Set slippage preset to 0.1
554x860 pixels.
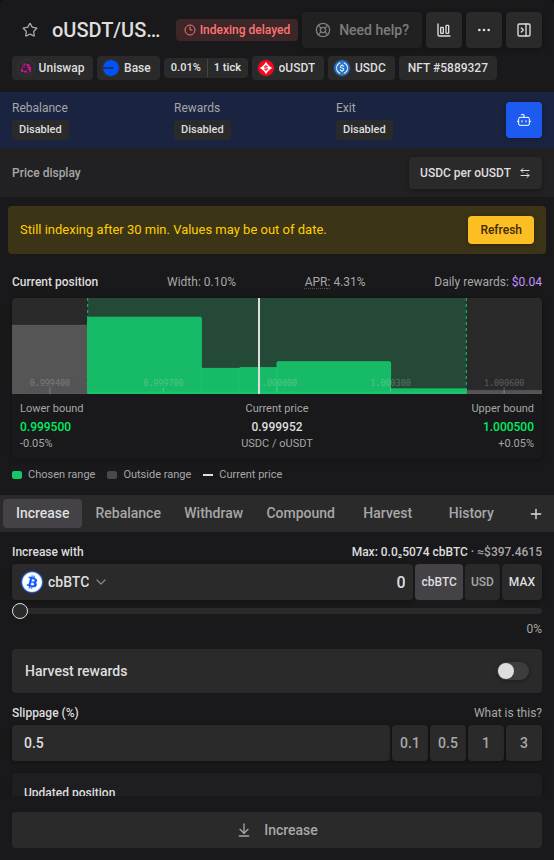point(410,743)
